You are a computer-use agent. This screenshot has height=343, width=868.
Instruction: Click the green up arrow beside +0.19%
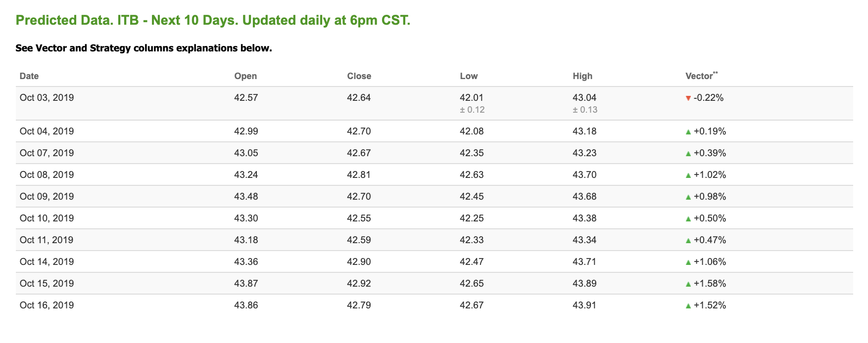688,132
